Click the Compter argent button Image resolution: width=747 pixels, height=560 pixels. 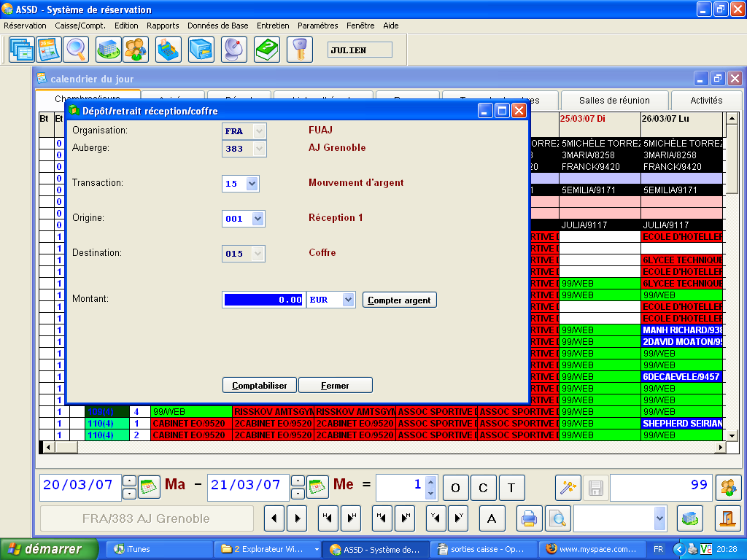coord(399,300)
